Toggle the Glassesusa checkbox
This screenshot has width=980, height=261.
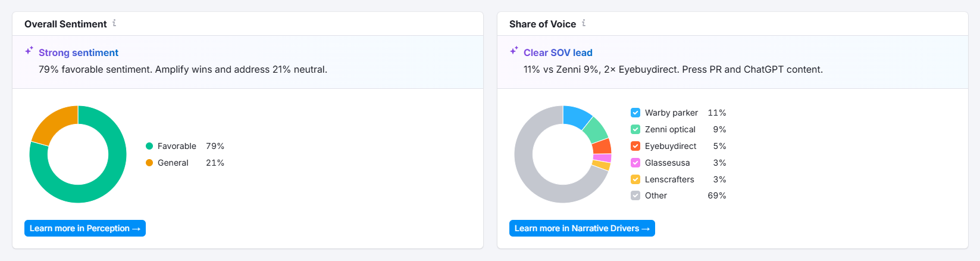[635, 163]
